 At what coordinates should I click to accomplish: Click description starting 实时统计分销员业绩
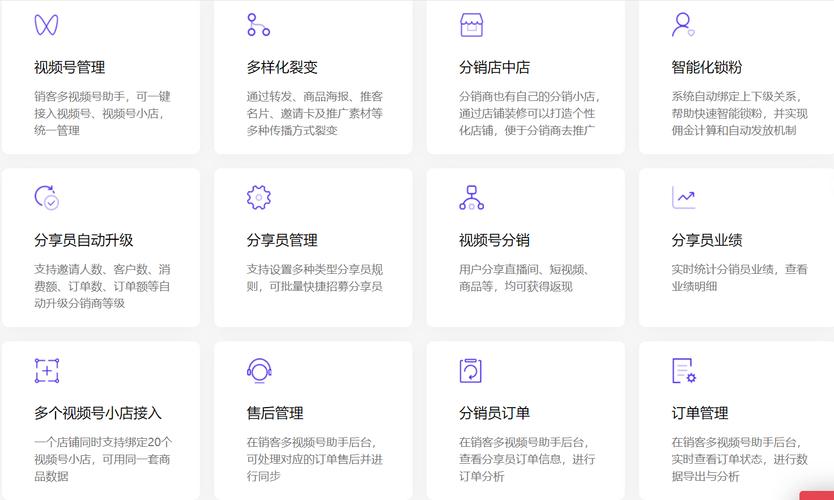coord(739,278)
